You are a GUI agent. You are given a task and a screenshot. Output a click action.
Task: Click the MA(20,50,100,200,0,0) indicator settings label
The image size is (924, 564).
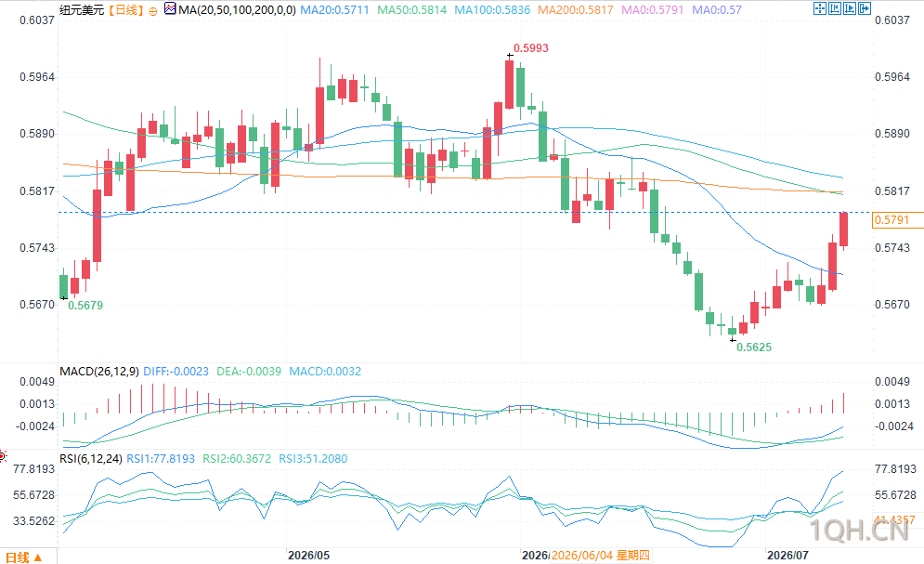pos(237,10)
